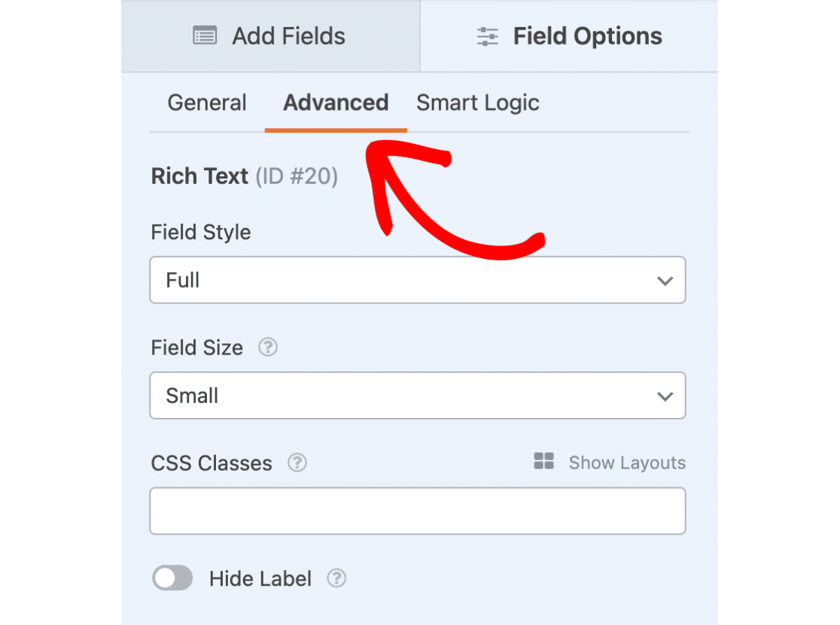Toggle the Hide Label switch
840x625 pixels.
coord(172,578)
